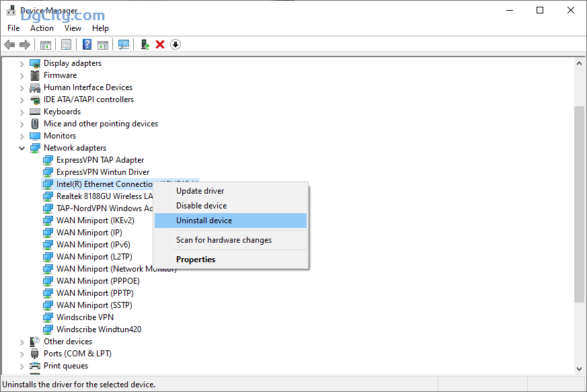Click the IDE ATA/ATAPI controllers icon

[x=35, y=100]
